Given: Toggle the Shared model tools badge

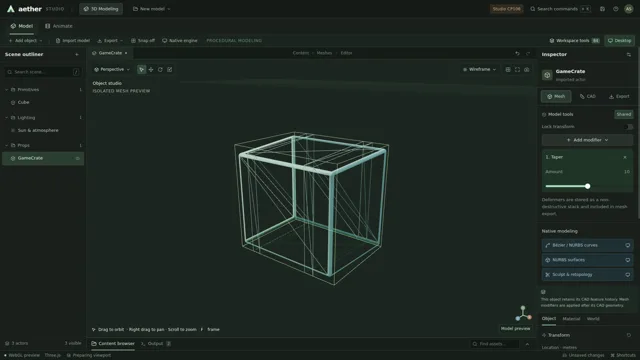Looking at the screenshot, I should click(x=624, y=114).
